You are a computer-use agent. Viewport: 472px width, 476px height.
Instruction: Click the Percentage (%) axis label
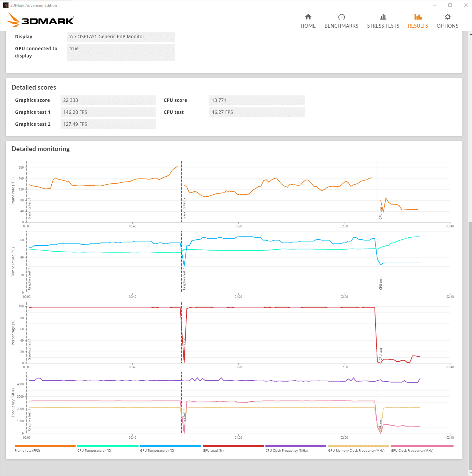[13, 332]
